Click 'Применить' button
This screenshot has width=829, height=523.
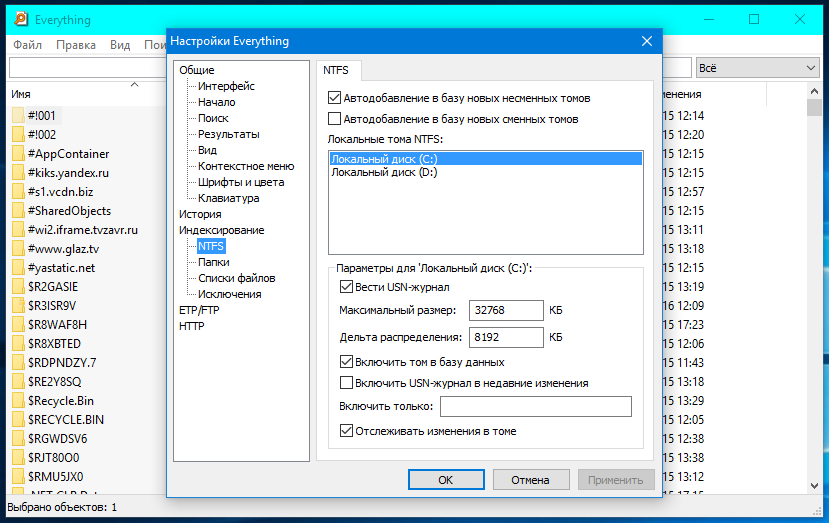point(616,480)
